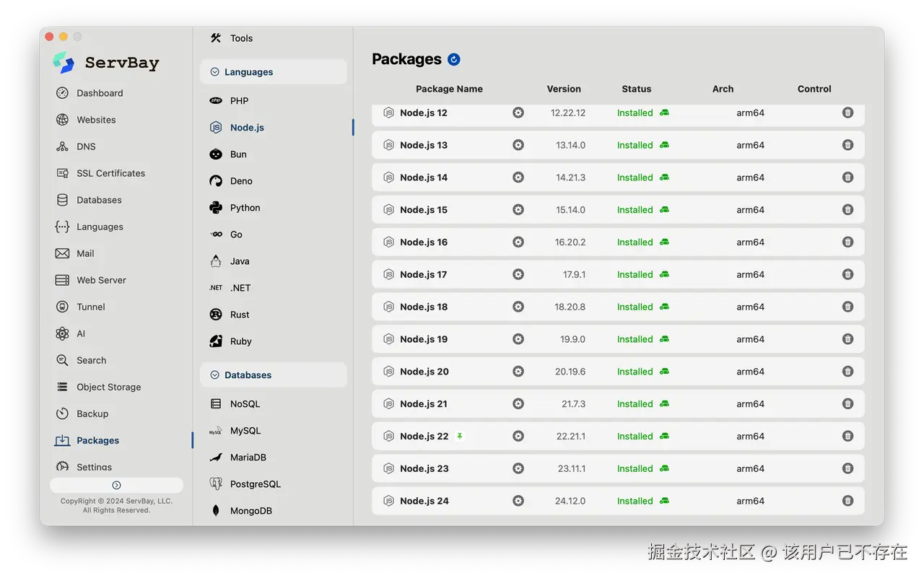
Task: Click the Arch column header
Action: pyautogui.click(x=723, y=89)
